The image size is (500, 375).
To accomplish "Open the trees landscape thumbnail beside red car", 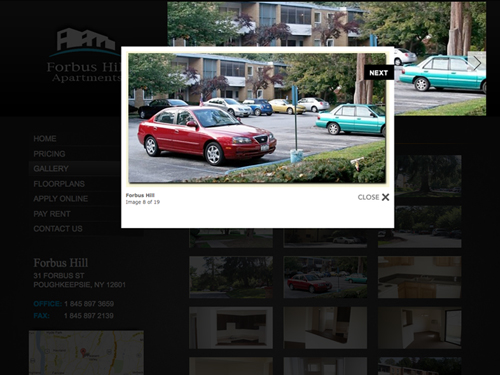I will tap(231, 277).
